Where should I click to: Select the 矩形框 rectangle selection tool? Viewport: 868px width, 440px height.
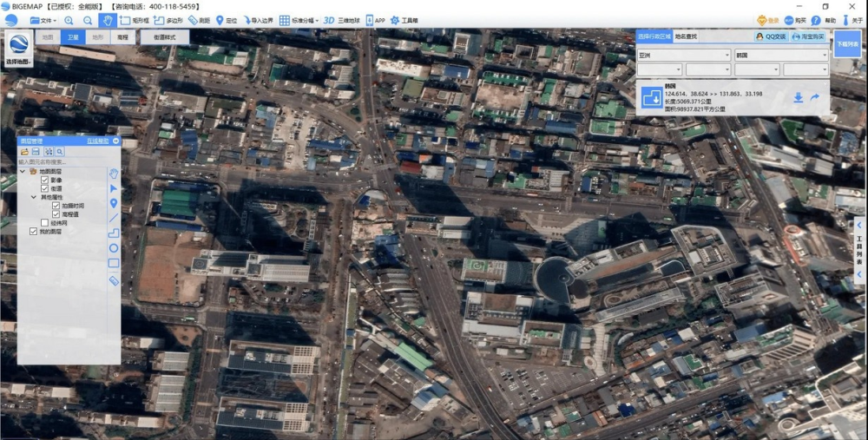134,21
